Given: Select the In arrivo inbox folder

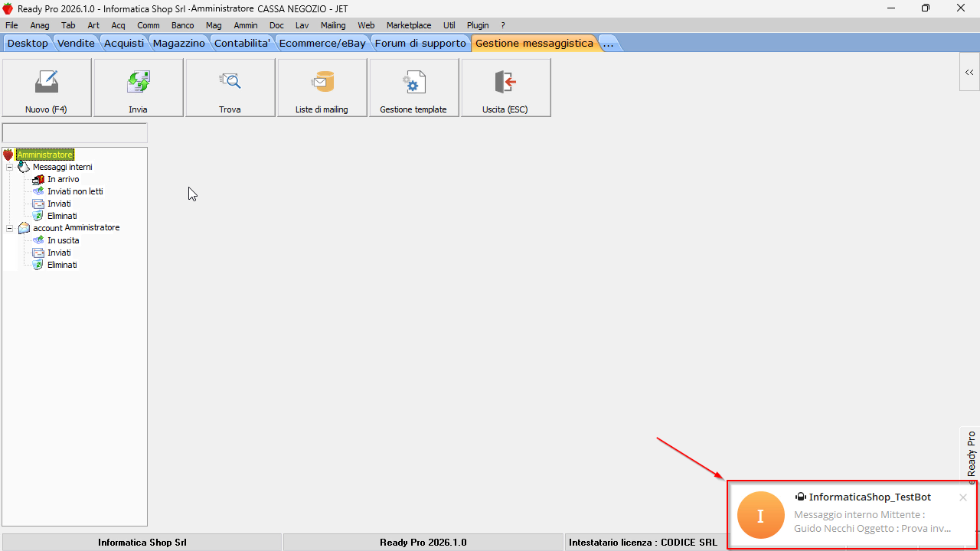Looking at the screenshot, I should [63, 179].
